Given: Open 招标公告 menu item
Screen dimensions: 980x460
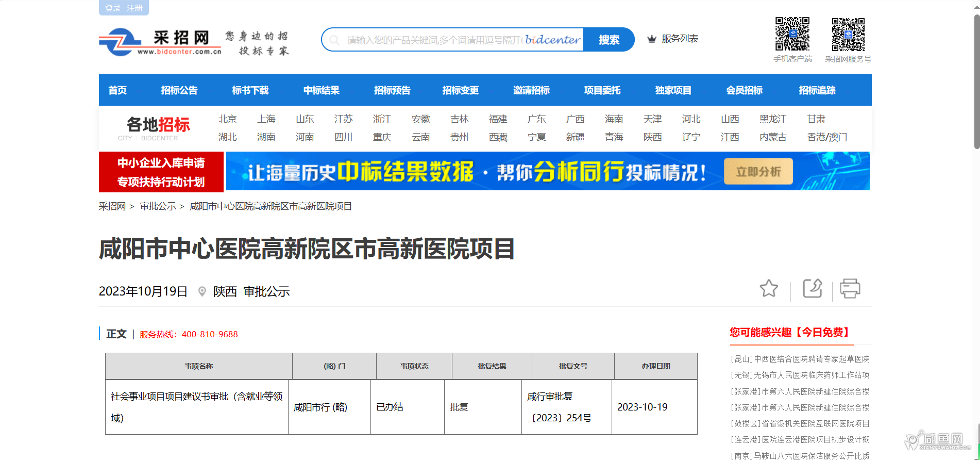Looking at the screenshot, I should [179, 90].
